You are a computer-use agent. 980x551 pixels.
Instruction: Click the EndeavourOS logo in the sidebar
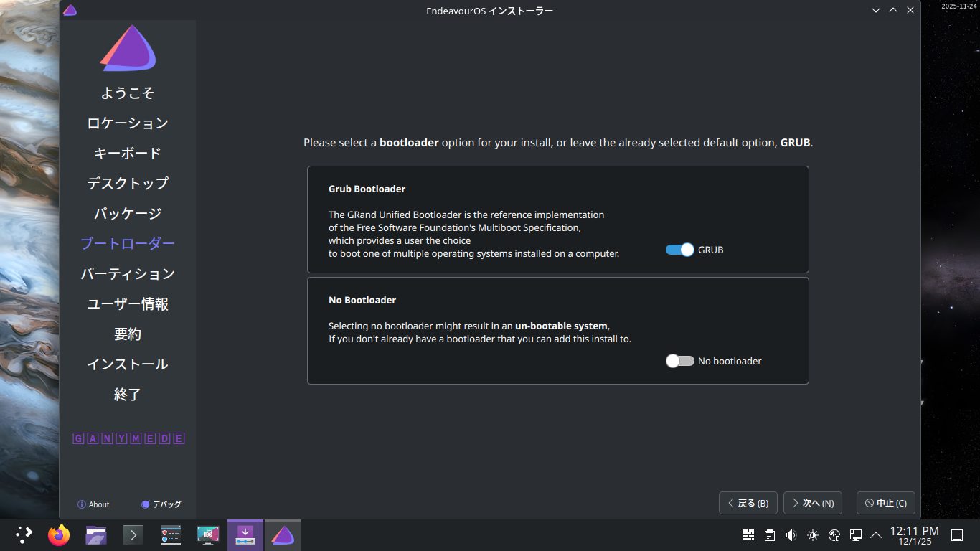click(128, 48)
